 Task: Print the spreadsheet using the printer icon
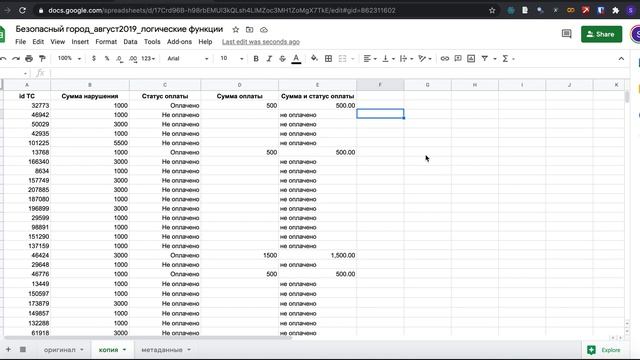pos(29,59)
